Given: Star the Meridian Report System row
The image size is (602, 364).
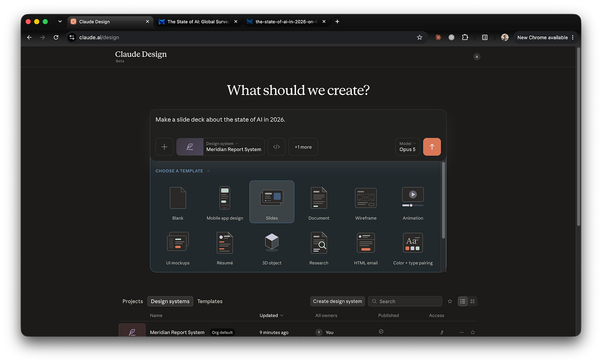Looking at the screenshot, I should (x=473, y=332).
